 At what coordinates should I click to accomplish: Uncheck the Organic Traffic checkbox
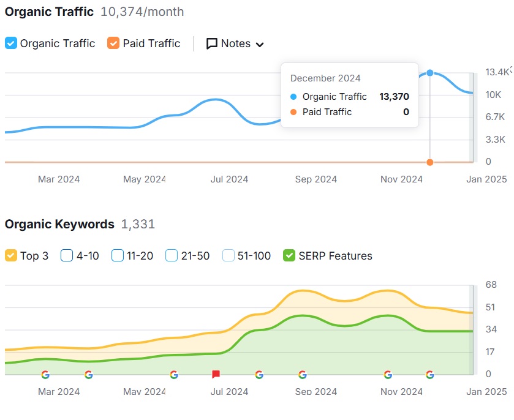(11, 43)
